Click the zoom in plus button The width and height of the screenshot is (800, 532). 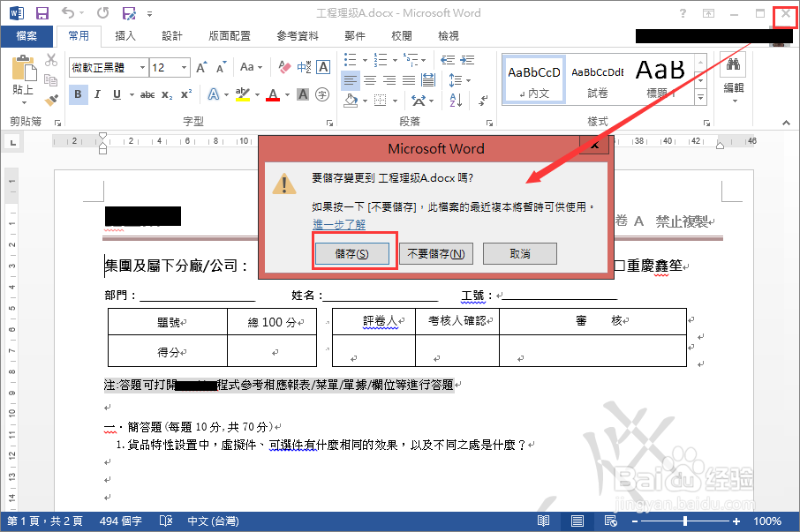(x=736, y=521)
